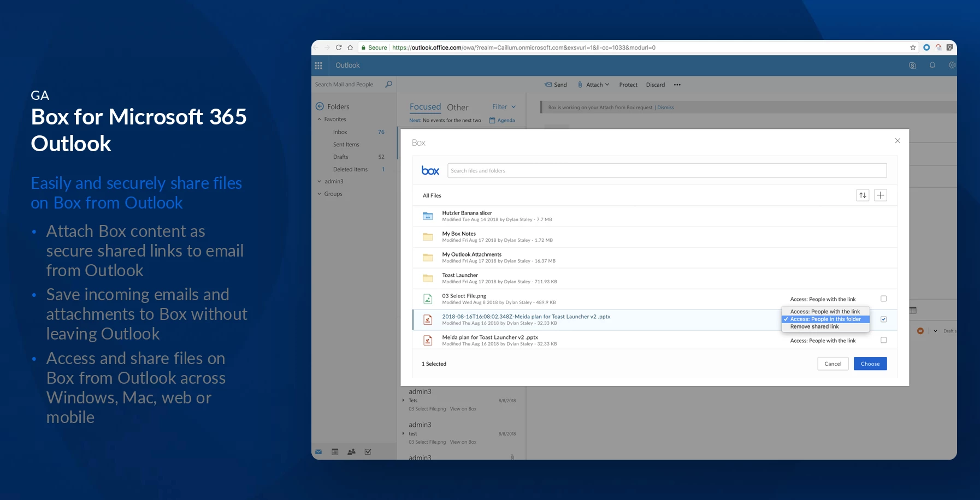This screenshot has width=980, height=500.
Task: Open Toast Launcher folder icon
Action: tap(428, 278)
